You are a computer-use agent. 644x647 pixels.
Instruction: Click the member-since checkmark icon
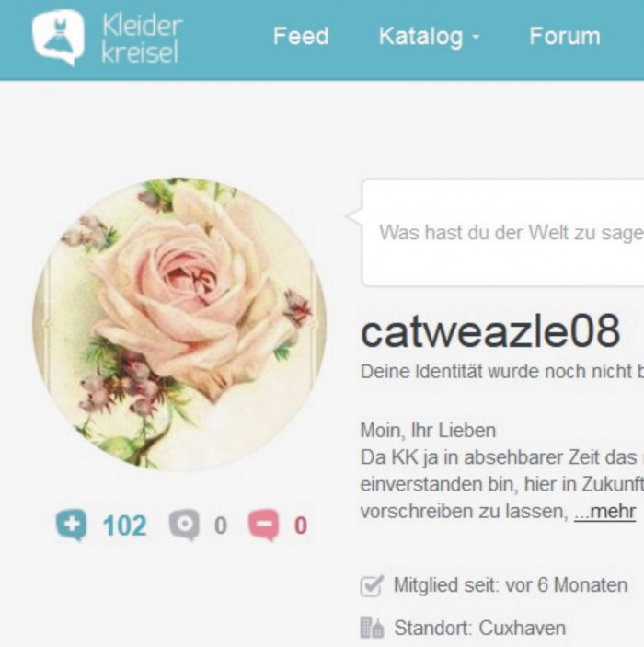[372, 585]
